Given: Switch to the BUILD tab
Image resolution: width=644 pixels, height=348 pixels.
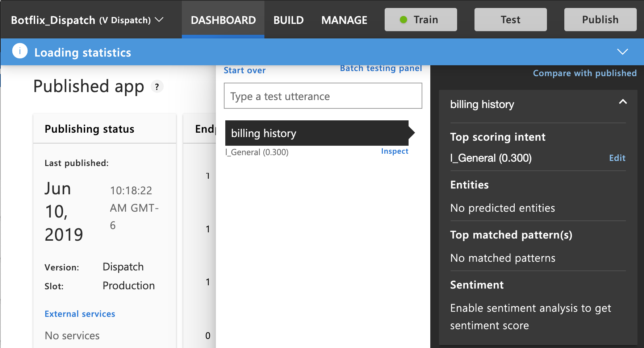Looking at the screenshot, I should 289,20.
